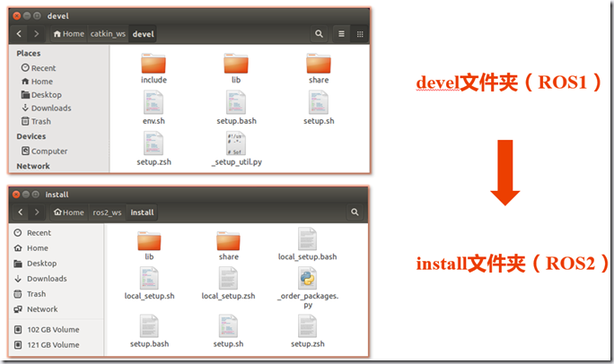Select setup.sh file in install window
This screenshot has width=614, height=364.
[x=228, y=331]
